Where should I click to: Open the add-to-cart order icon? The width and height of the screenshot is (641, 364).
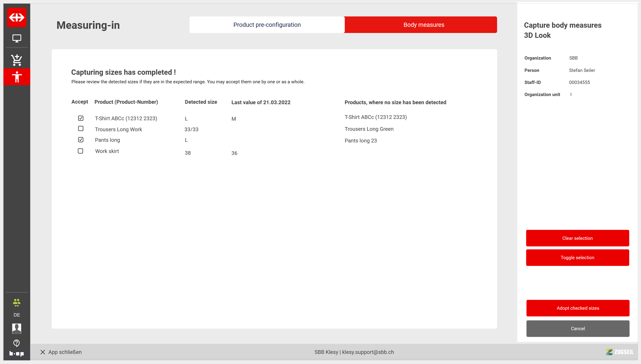[17, 60]
